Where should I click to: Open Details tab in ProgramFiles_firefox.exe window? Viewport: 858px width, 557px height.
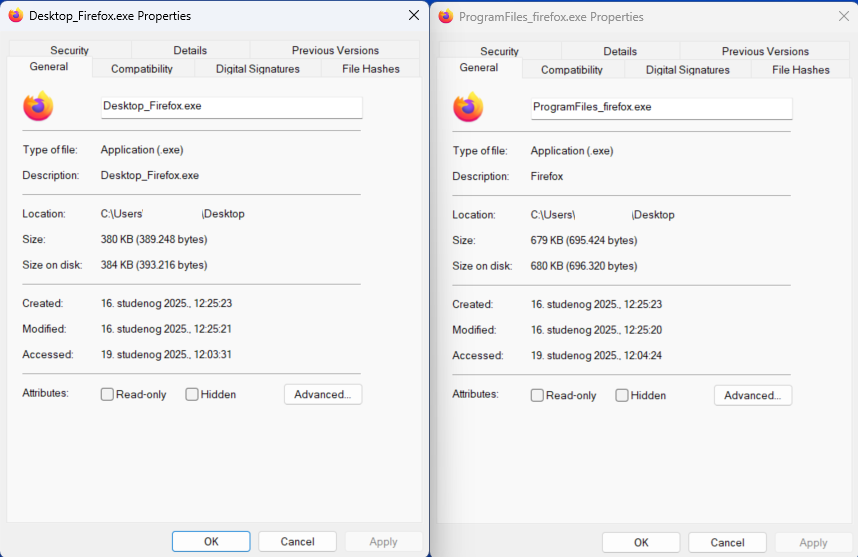pos(620,51)
